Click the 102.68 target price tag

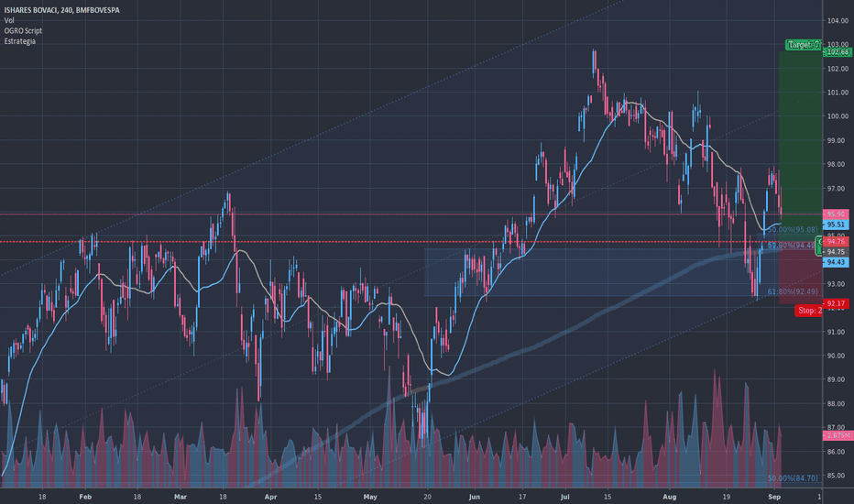pyautogui.click(x=838, y=52)
